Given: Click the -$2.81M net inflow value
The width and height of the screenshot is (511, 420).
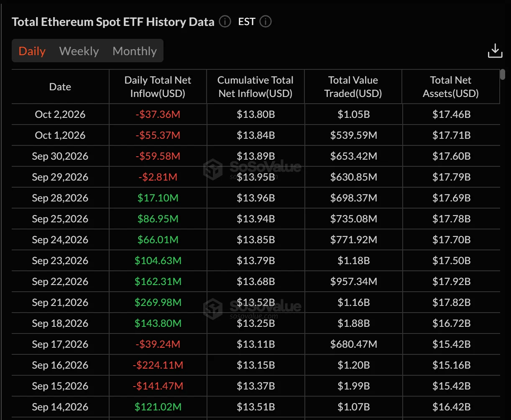Looking at the screenshot, I should (158, 177).
